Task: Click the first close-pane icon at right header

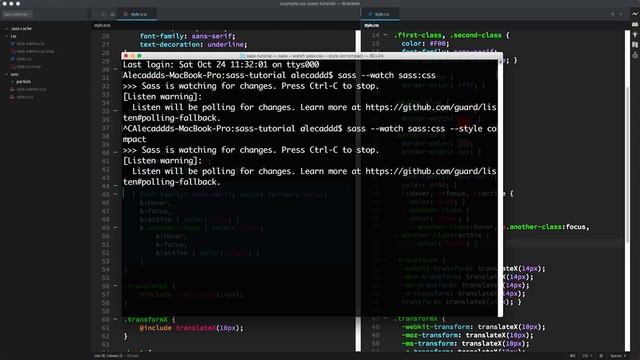Action: (612, 14)
